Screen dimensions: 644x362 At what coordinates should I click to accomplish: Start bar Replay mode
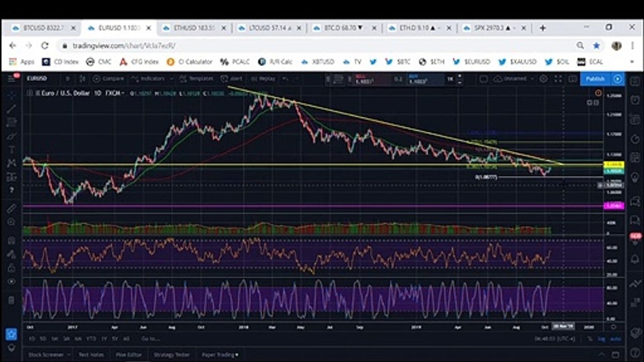(263, 79)
